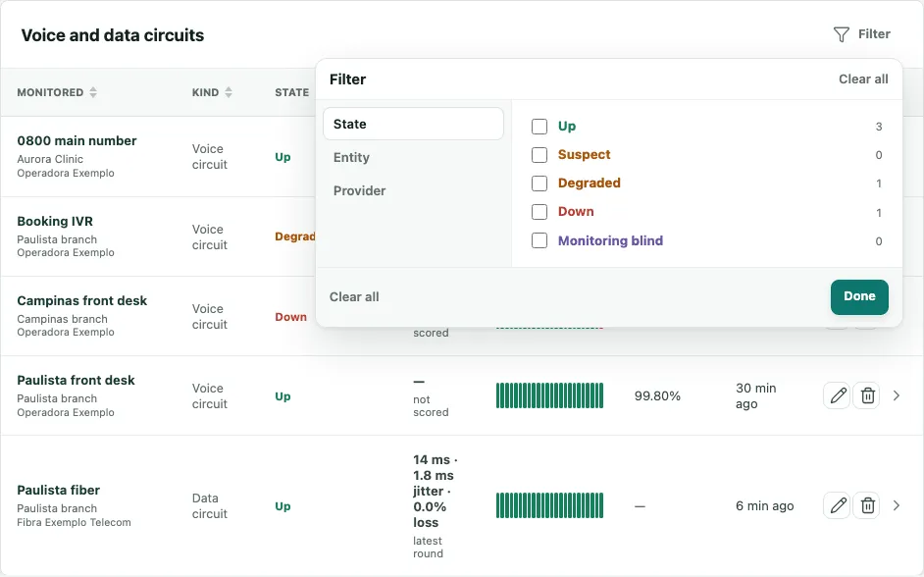Expand the Paulista fiber row chevron

tap(897, 505)
